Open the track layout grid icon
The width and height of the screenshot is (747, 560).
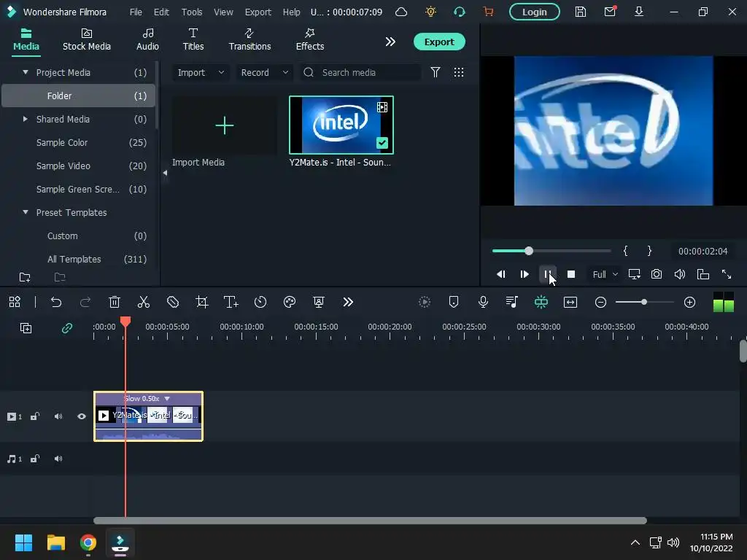point(15,302)
